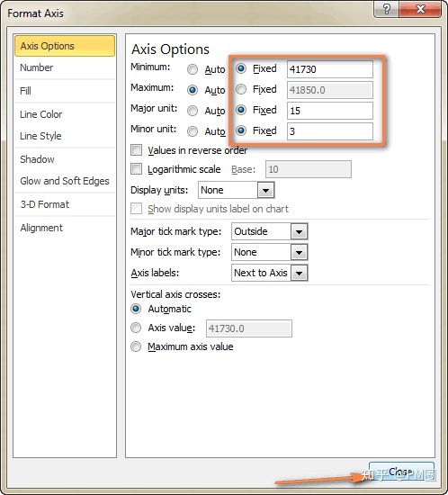The height and width of the screenshot is (495, 448).
Task: Toggle Logarithmic scale checkbox
Action: point(137,169)
